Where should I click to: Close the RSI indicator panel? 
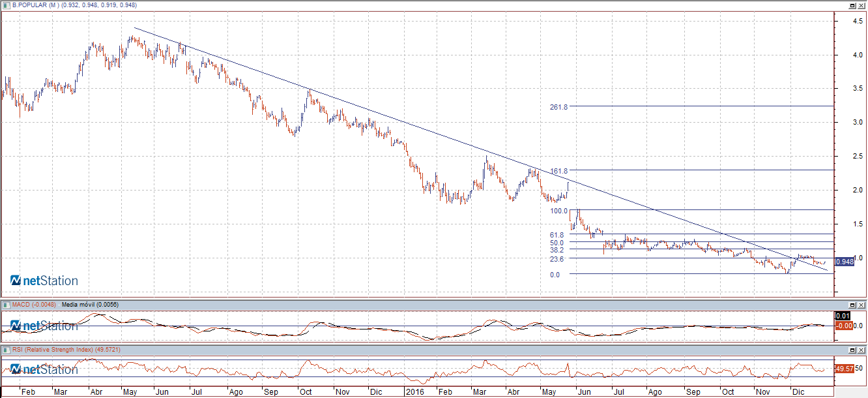tap(861, 350)
